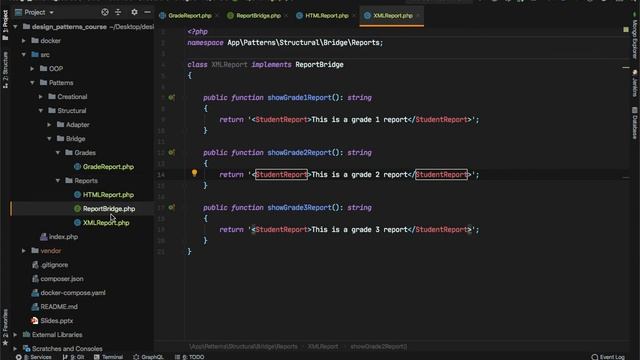
Task: Switch to the ReportBridge.php editor tab
Action: point(258,16)
